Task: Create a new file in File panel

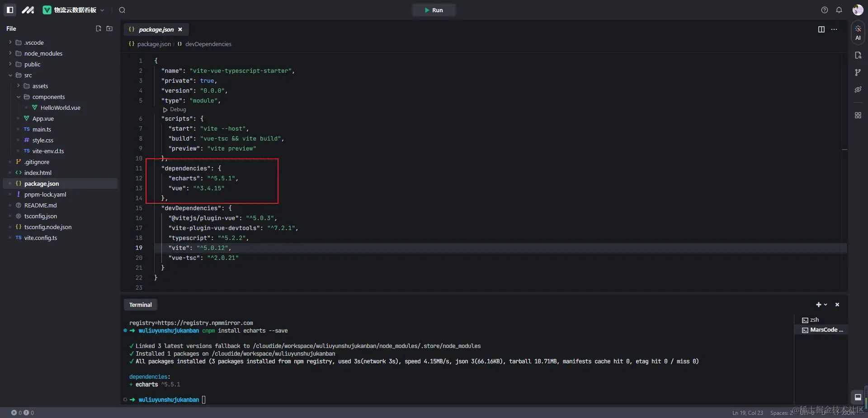Action: [x=99, y=28]
